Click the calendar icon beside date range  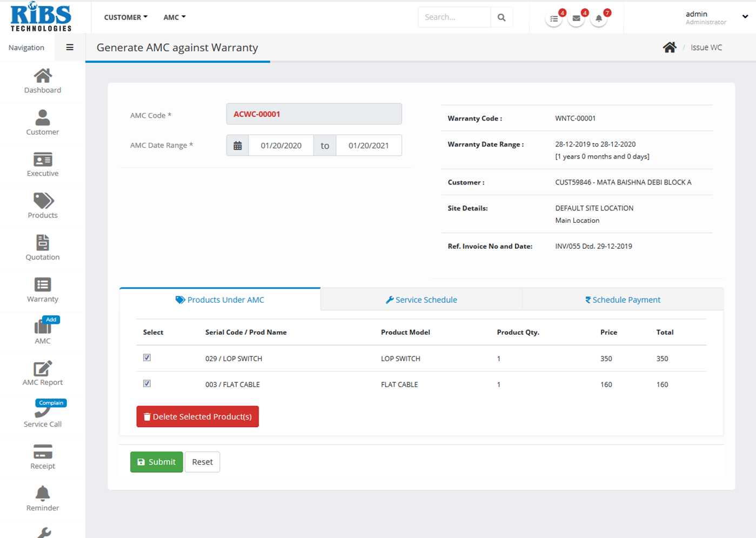237,145
